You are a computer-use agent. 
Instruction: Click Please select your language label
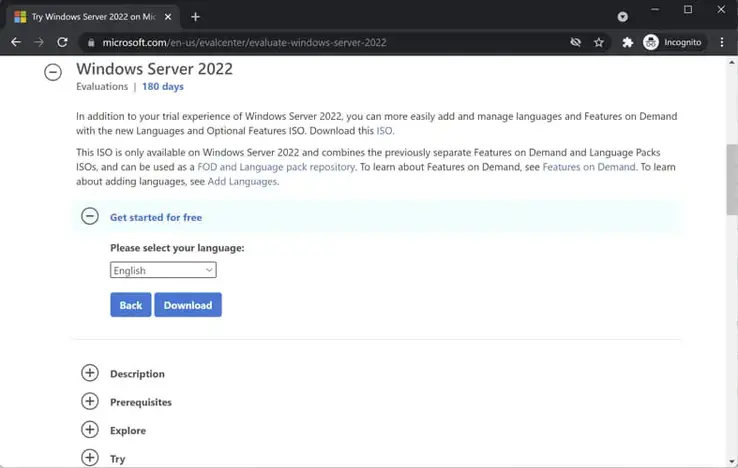(x=177, y=248)
